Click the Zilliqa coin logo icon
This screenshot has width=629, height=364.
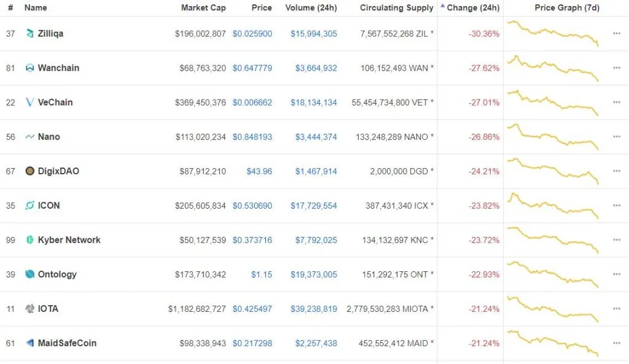pos(29,34)
